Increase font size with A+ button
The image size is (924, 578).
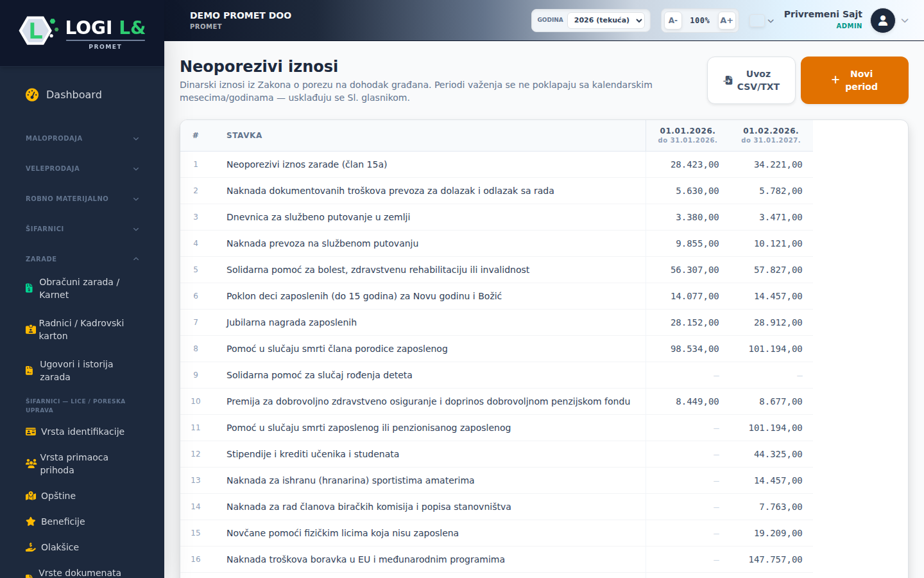tap(726, 21)
